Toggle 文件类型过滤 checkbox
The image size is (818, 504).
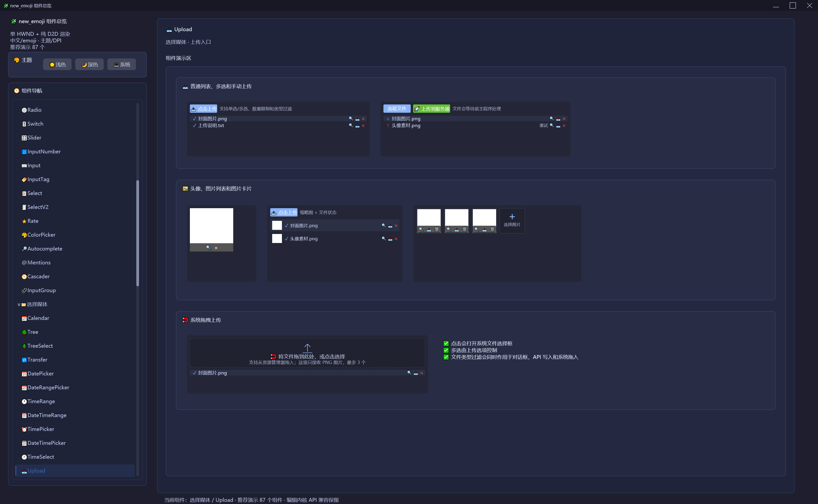(446, 357)
